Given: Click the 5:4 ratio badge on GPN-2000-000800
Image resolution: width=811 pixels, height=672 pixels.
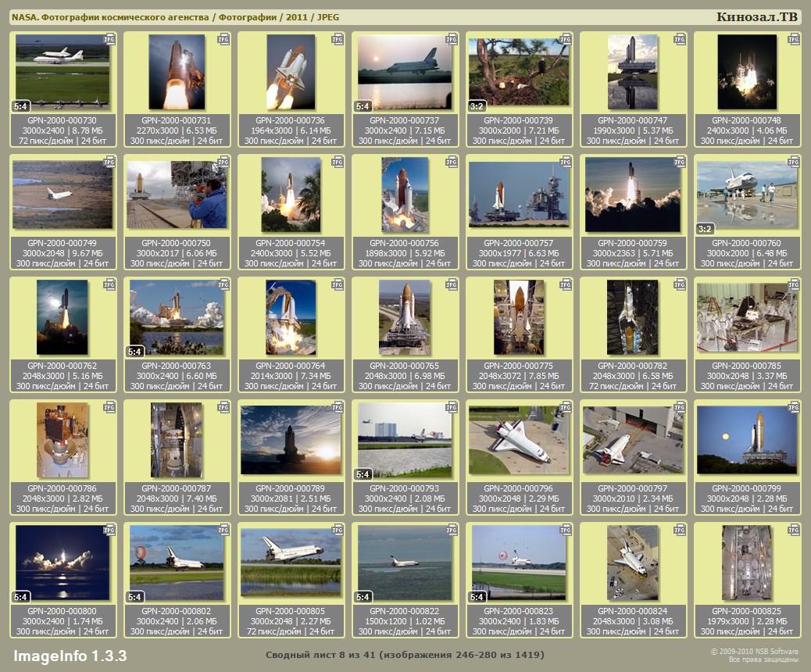Looking at the screenshot, I should [x=21, y=597].
